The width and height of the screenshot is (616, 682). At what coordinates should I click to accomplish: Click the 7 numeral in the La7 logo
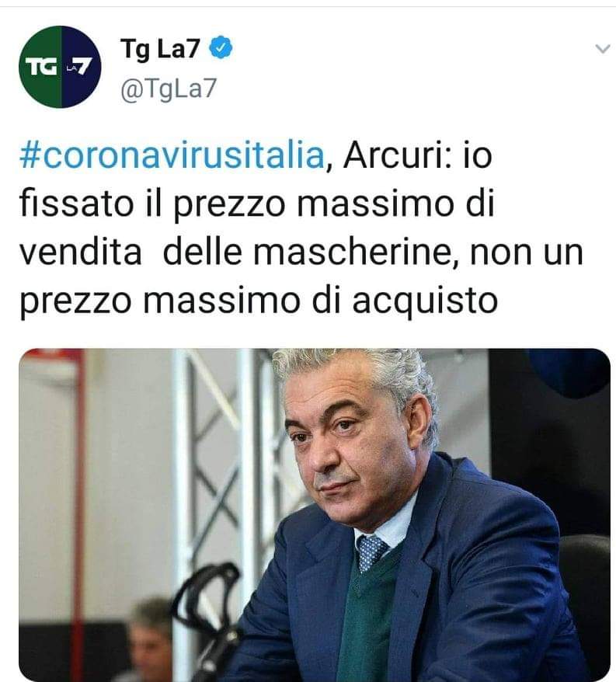tap(84, 66)
